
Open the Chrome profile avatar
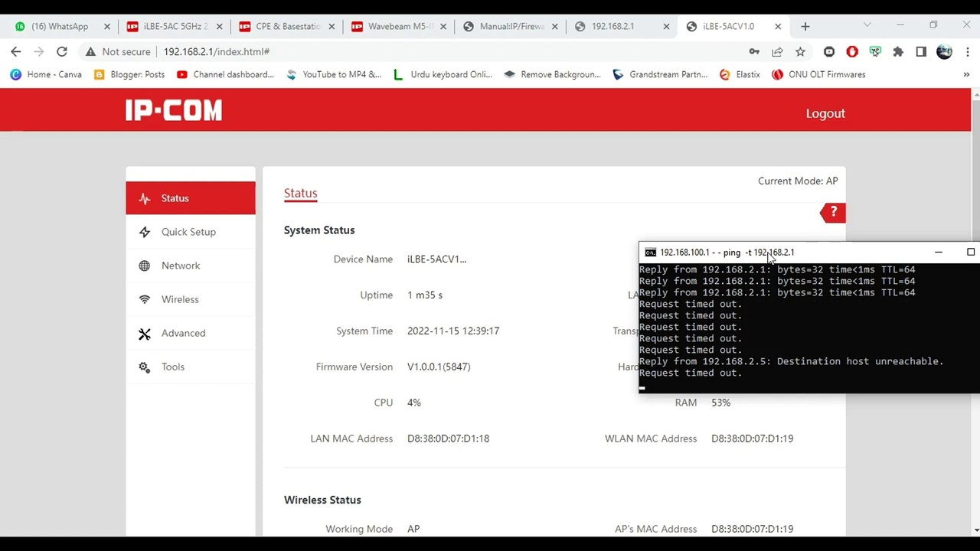pos(944,51)
